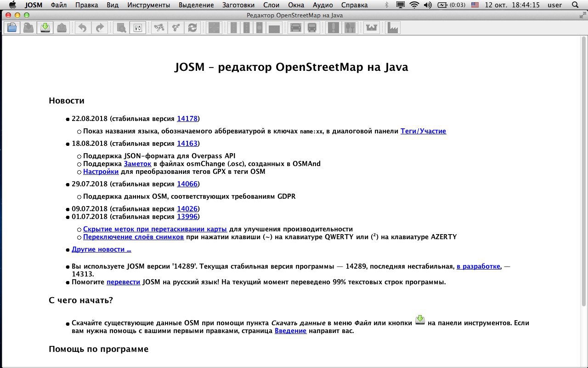Click the road intersection preset icon
Viewport: 588px width, 368px height.
214,28
